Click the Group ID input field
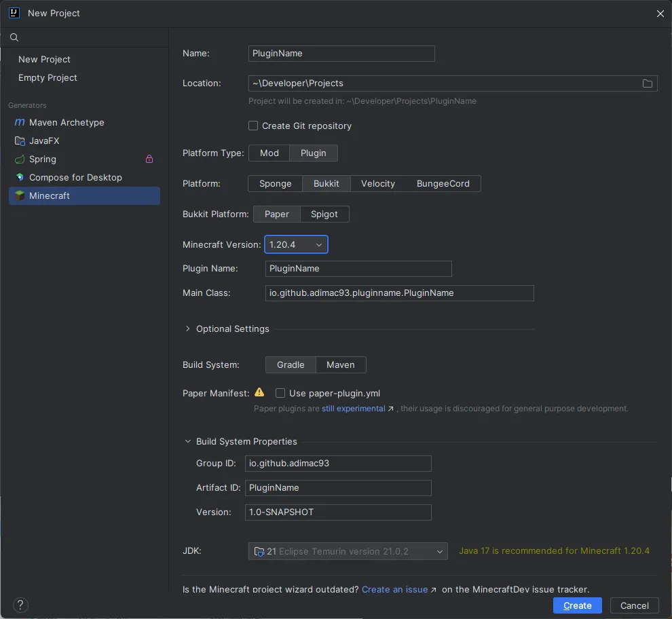This screenshot has height=619, width=672. [338, 464]
